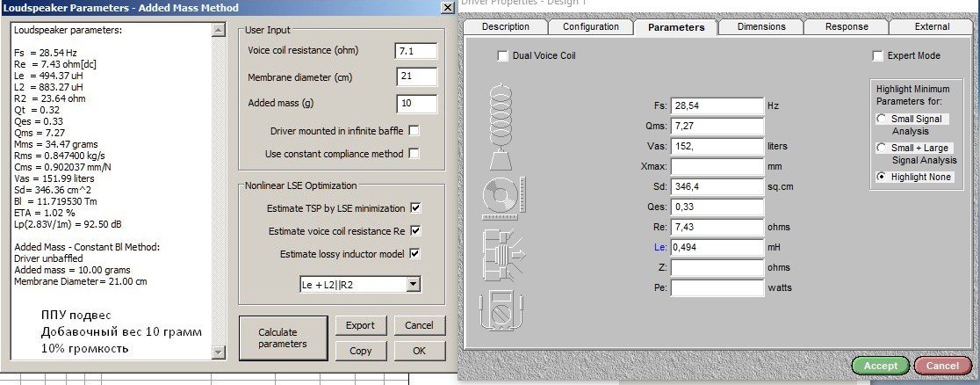Enable Driver mounted in infinite baffle
The image size is (980, 385).
tap(414, 131)
